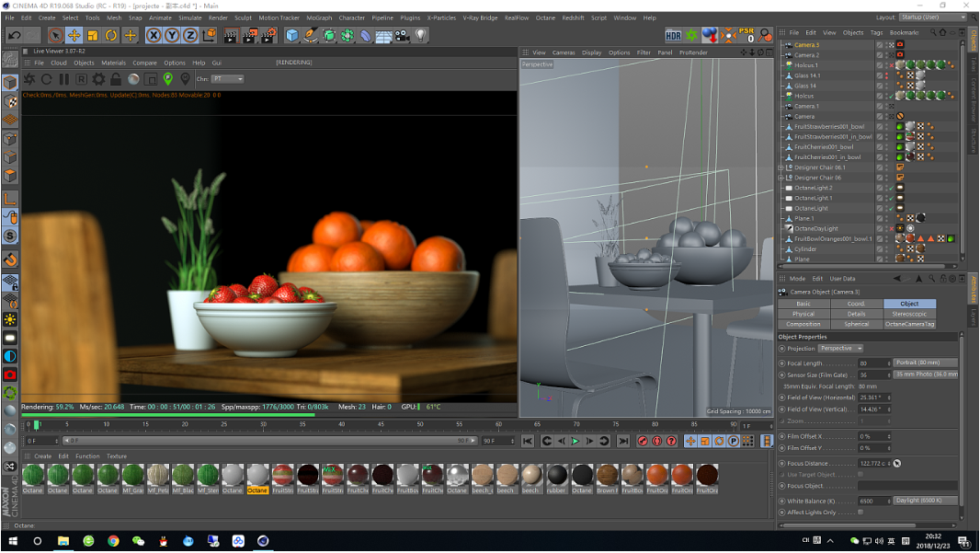Screen dimensions: 980x553
Task: Toggle the Live Viewer lock resolution icon
Action: click(x=116, y=79)
